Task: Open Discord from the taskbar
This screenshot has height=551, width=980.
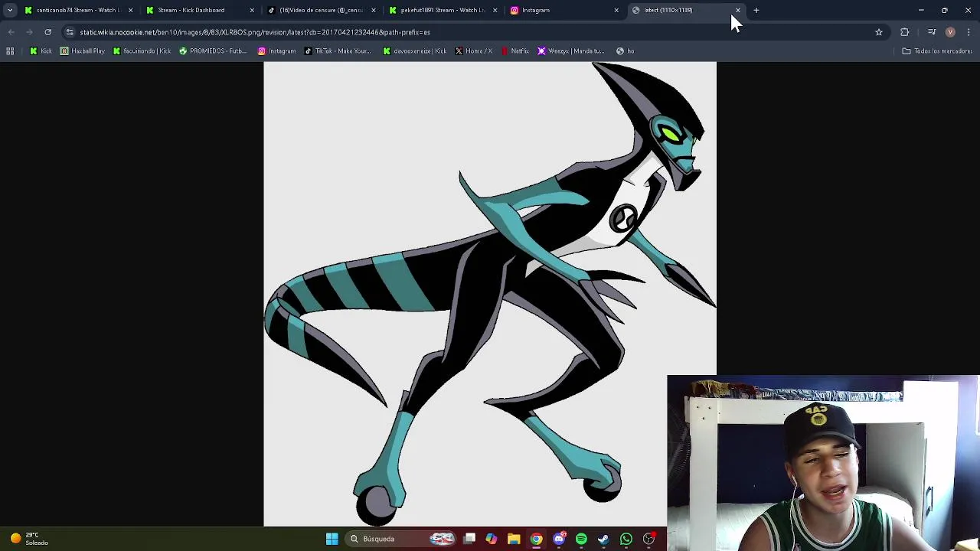Action: pos(559,539)
